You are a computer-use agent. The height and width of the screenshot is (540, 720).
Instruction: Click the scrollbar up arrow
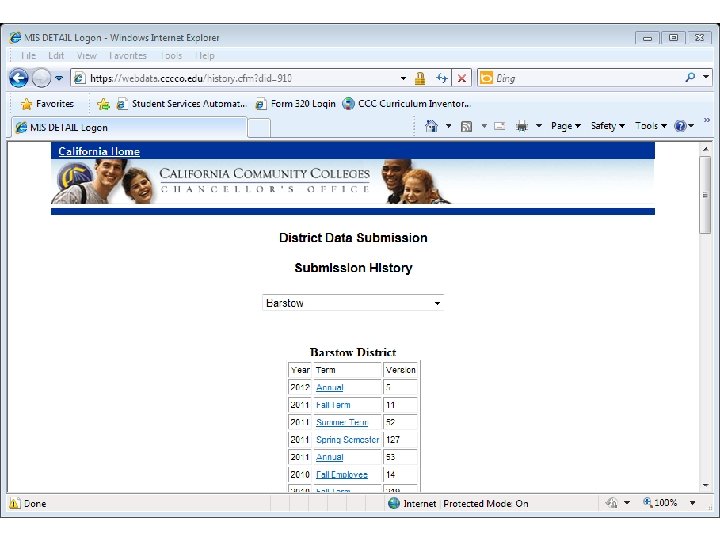point(705,149)
